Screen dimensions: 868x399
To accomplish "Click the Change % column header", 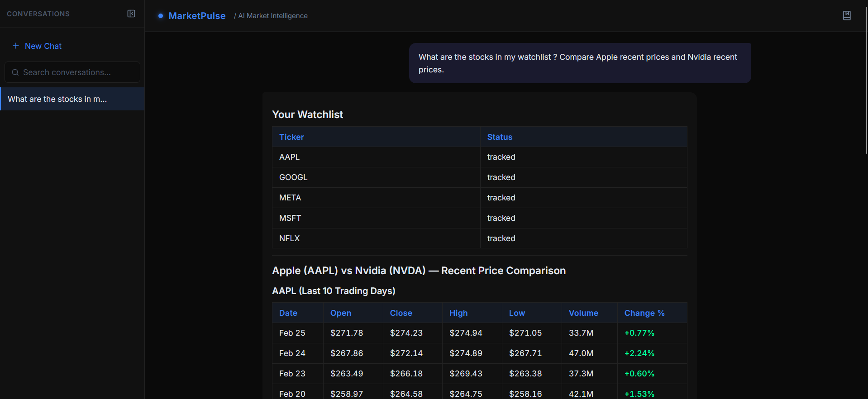I will pos(644,313).
